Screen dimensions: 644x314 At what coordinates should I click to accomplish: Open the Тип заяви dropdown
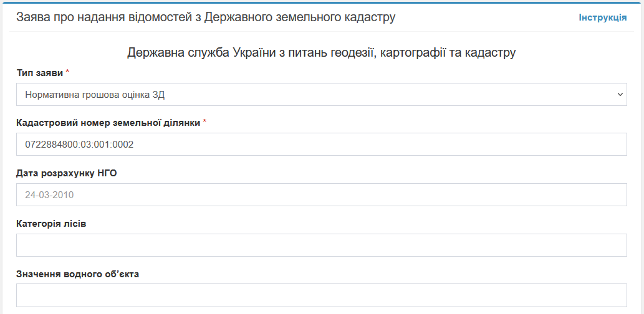click(321, 95)
